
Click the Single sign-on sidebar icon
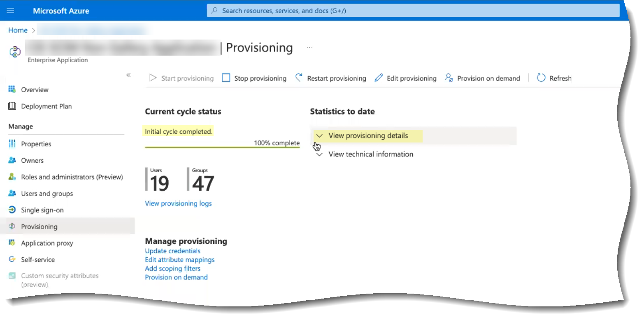click(12, 210)
